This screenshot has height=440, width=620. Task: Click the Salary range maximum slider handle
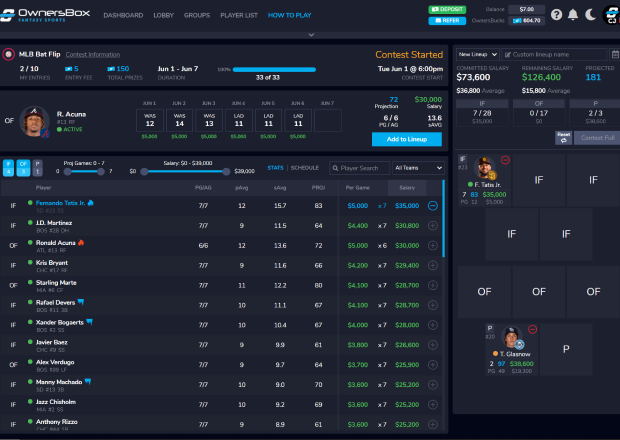coord(226,171)
